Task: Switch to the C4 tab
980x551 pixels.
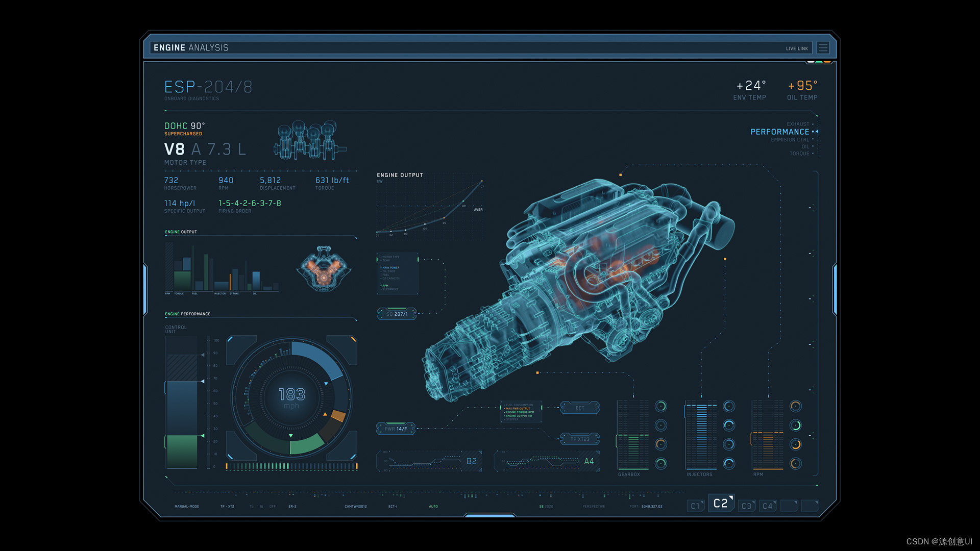Action: click(768, 506)
